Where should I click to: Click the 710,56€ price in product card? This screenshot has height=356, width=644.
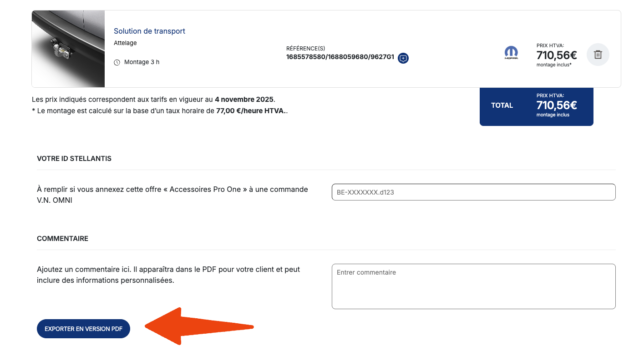(x=556, y=55)
